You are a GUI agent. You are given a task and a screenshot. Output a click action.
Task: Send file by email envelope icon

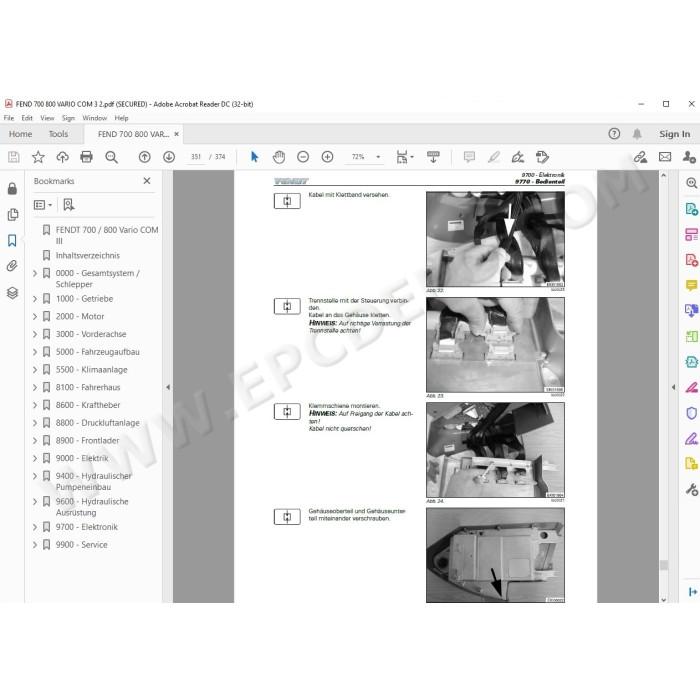[x=665, y=157]
